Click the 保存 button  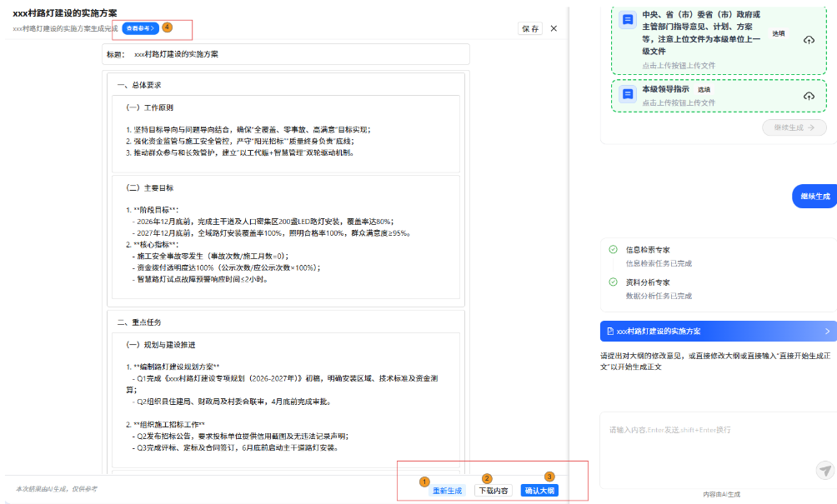tap(530, 28)
